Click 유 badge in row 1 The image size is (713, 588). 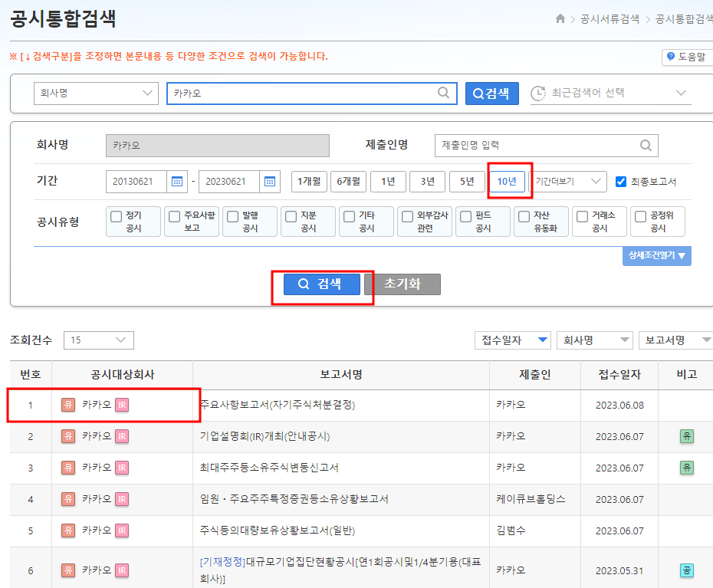(68, 405)
